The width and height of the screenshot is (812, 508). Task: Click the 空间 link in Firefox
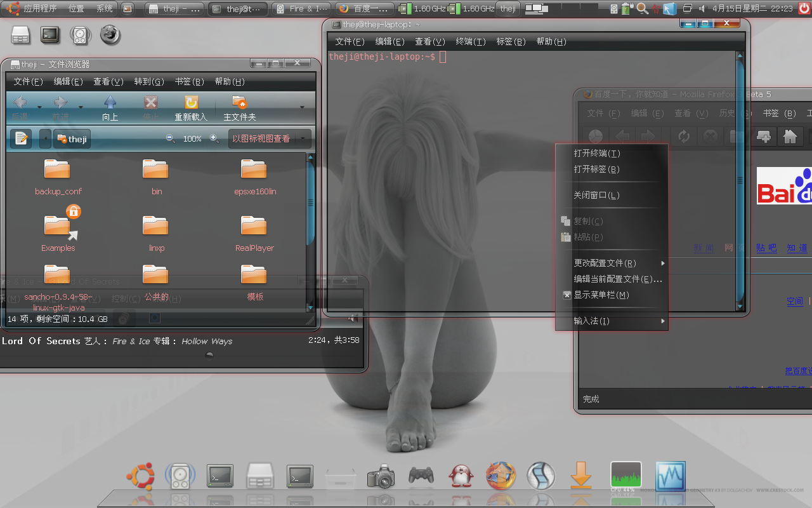point(795,301)
